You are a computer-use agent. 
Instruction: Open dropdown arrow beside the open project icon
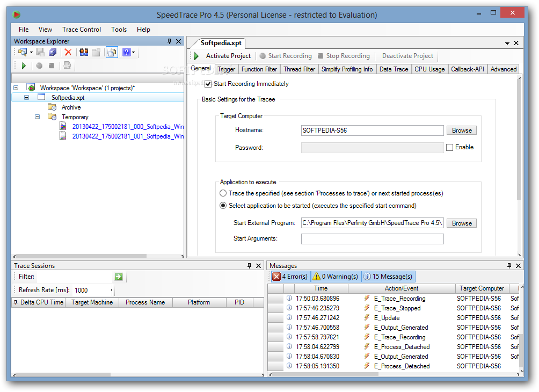point(31,53)
